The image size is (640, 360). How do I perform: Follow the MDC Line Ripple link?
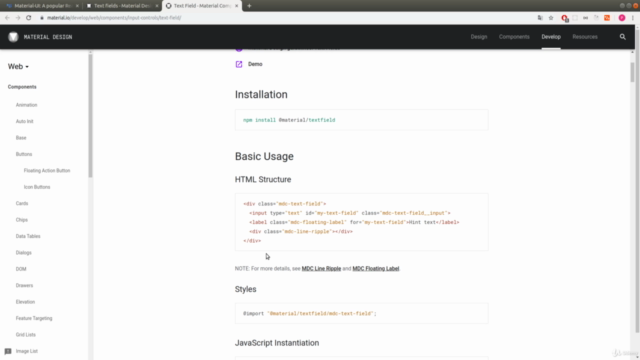tap(321, 269)
